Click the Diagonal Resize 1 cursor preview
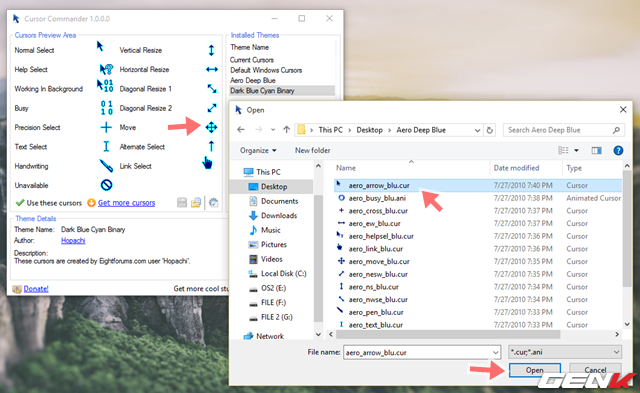This screenshot has height=393, width=640. coord(211,88)
